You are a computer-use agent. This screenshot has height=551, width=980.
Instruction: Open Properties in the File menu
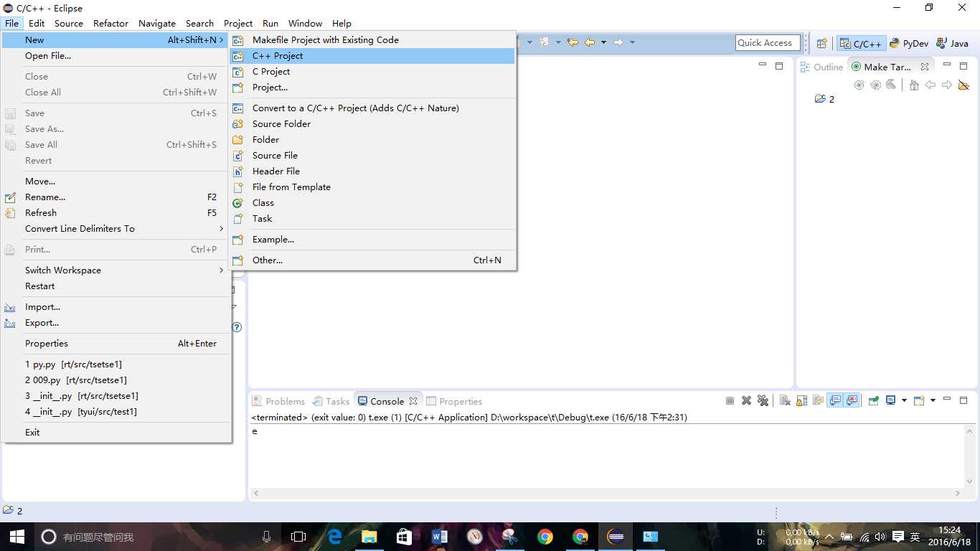[116, 344]
